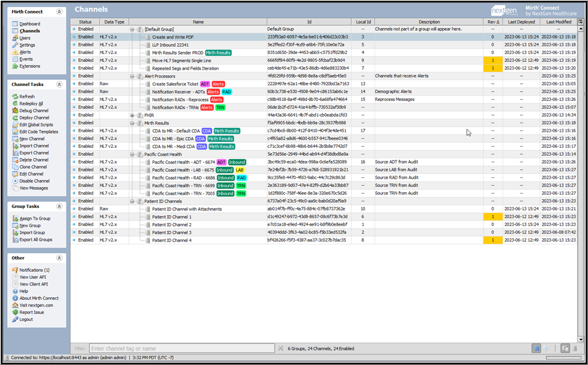Select Patient ID Channel 3 row
The height and width of the screenshot is (365, 588).
[x=324, y=233]
